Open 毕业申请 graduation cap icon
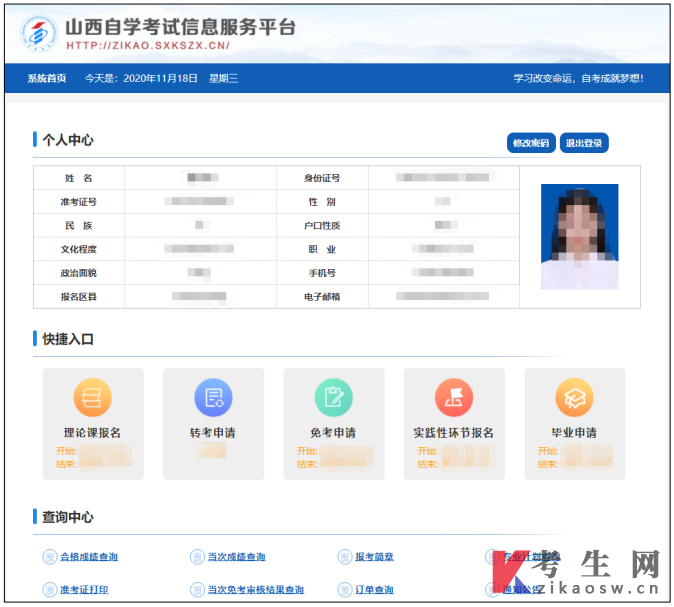 [x=574, y=398]
